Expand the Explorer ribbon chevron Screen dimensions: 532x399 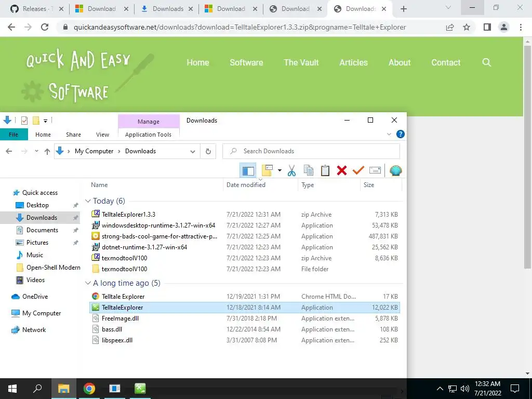(x=389, y=135)
